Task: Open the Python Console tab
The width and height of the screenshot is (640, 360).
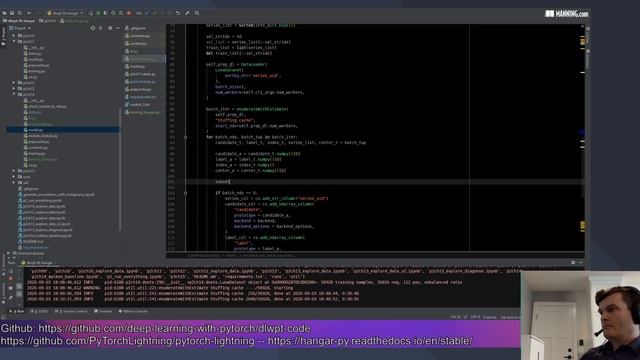Action: (133, 311)
